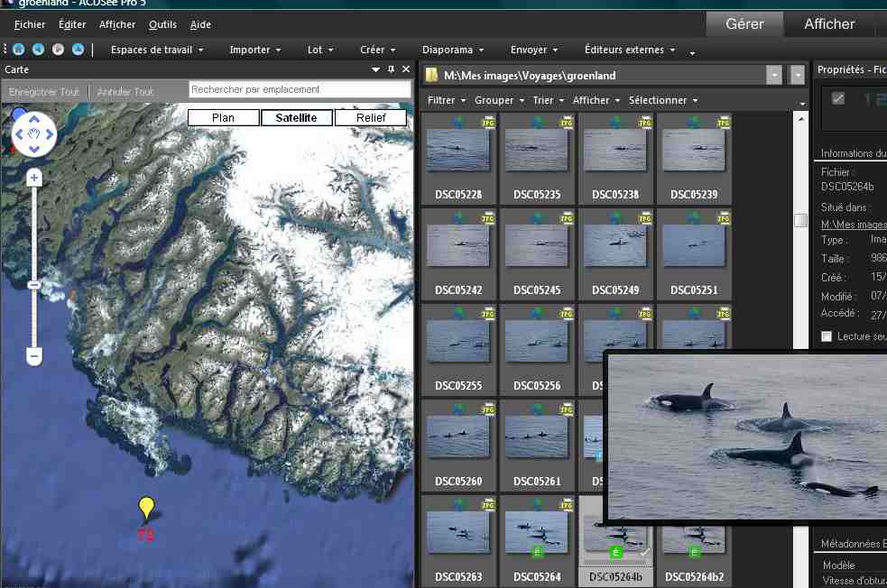The image size is (887, 588).
Task: Switch map to Relief view
Action: pos(371,117)
